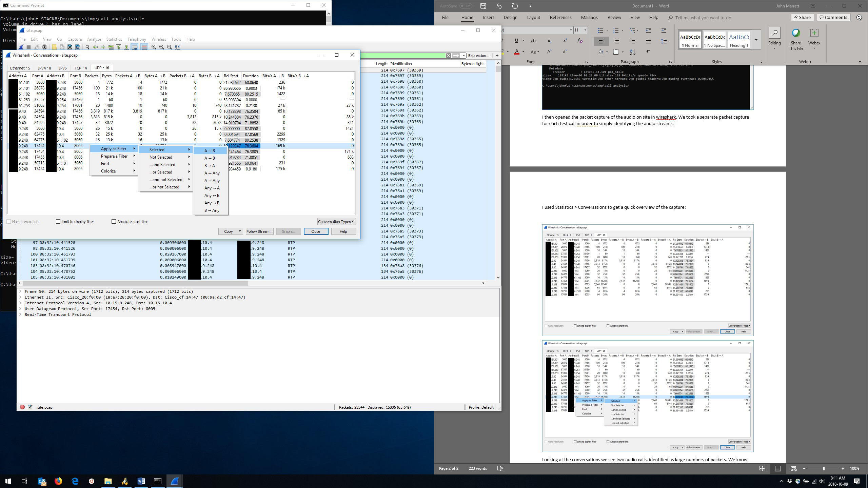Image resolution: width=868 pixels, height=488 pixels.
Task: Justify paragraph text in Word
Action: coord(648,41)
